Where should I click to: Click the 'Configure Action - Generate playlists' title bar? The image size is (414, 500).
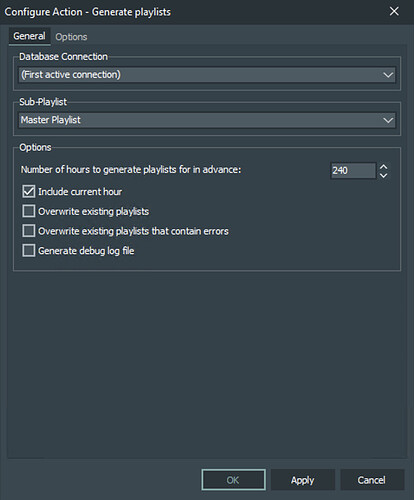tap(87, 12)
